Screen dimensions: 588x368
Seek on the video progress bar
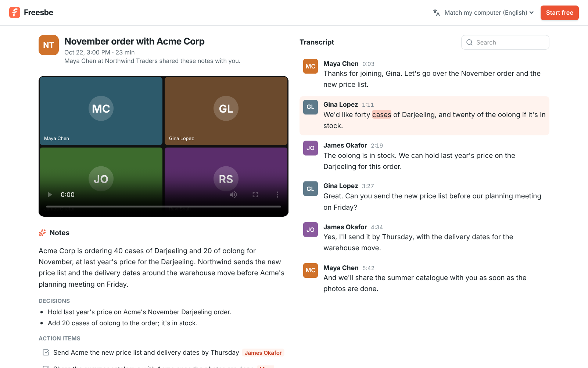point(164,206)
